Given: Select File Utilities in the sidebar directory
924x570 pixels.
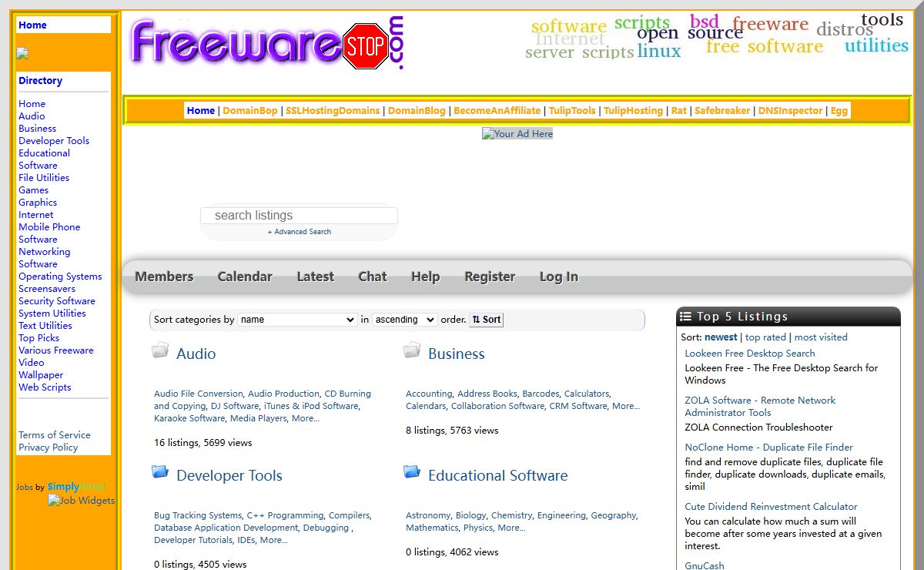Looking at the screenshot, I should tap(44, 178).
